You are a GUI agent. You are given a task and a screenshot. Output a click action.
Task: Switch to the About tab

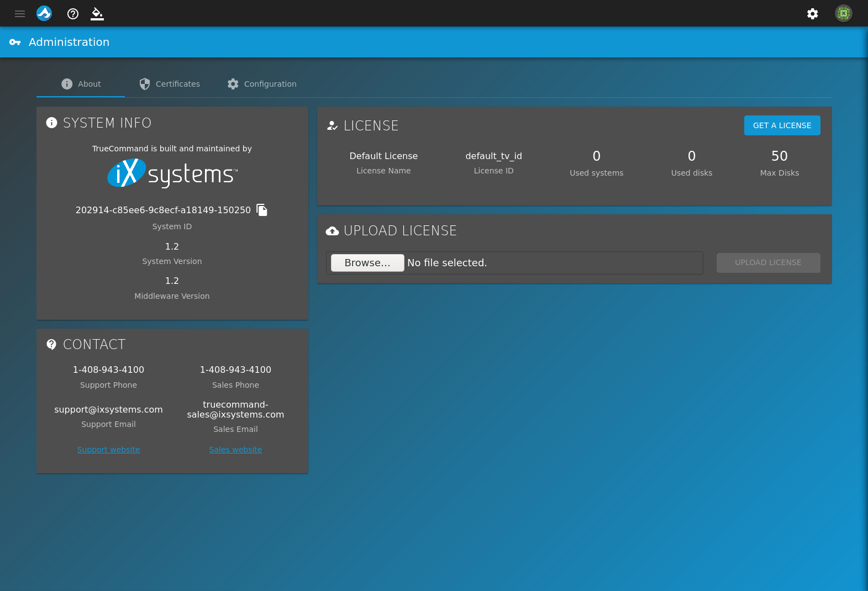81,84
